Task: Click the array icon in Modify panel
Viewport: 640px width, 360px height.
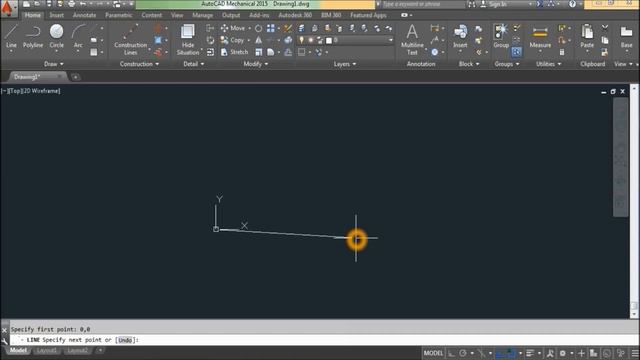Action: 271,28
